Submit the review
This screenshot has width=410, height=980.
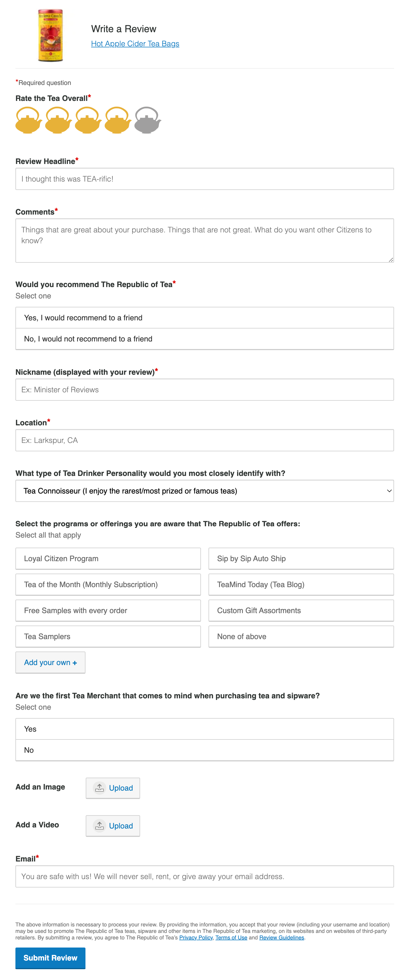pyautogui.click(x=50, y=958)
